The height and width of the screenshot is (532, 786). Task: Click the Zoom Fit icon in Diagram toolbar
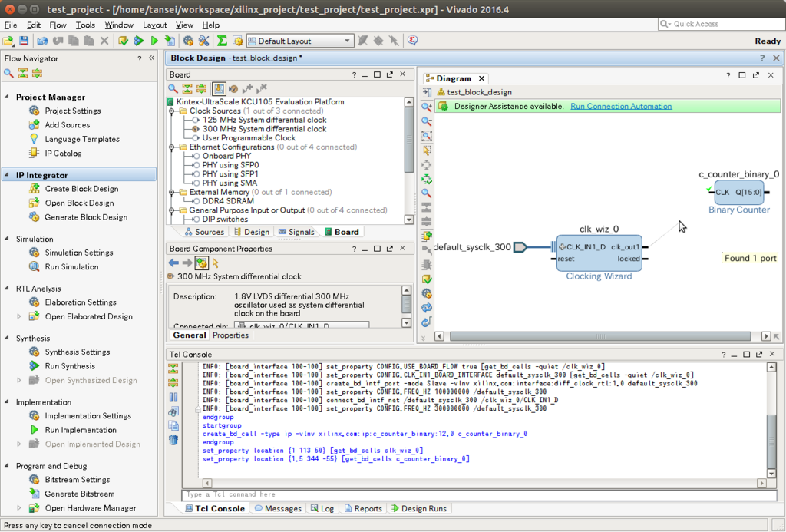427,136
